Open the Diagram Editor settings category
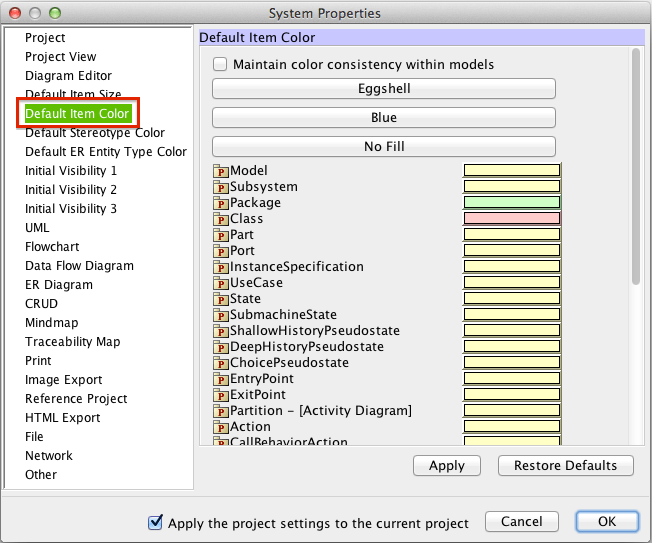Image resolution: width=652 pixels, height=543 pixels. pos(68,76)
